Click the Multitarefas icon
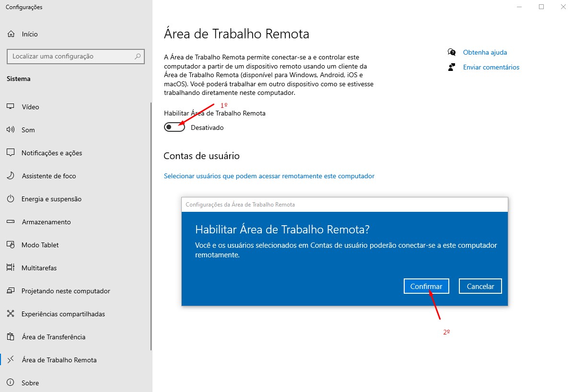The width and height of the screenshot is (573, 392). point(11,268)
